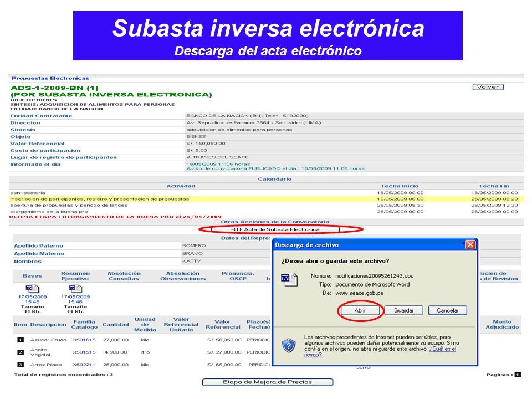
Task: Click the Abrir button
Action: pos(360,310)
